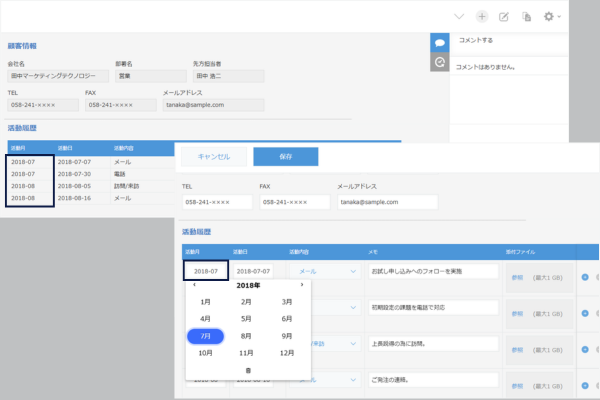Go to previous year in month picker
This screenshot has height=400, width=600.
194,285
